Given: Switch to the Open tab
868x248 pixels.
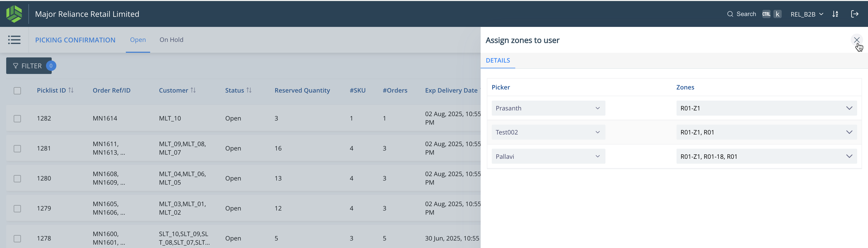Looking at the screenshot, I should [x=138, y=40].
